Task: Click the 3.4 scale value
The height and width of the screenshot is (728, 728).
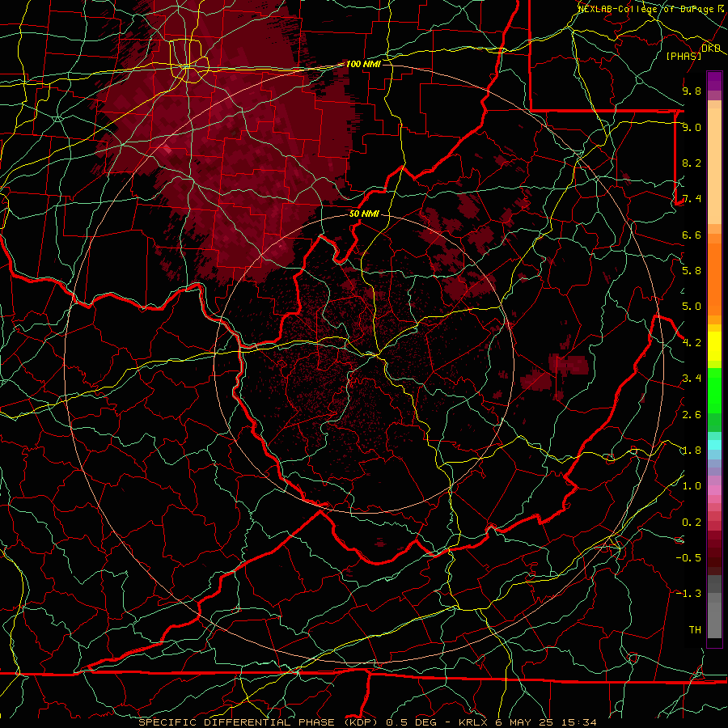Action: coord(692,379)
